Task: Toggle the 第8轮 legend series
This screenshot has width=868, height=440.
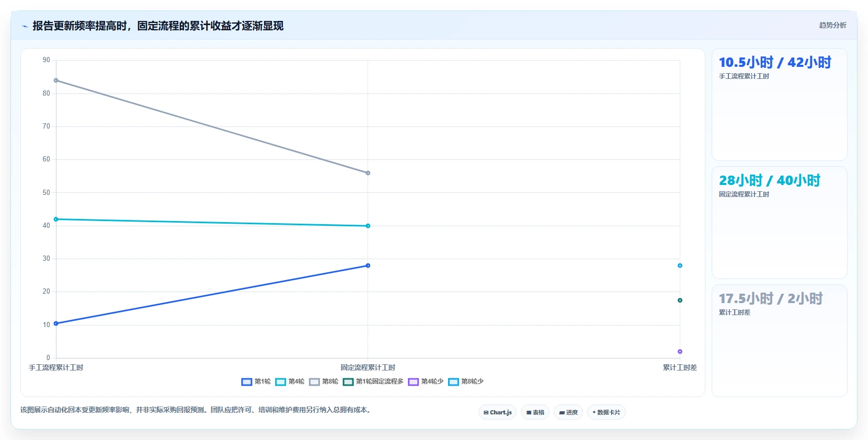Action: (324, 381)
